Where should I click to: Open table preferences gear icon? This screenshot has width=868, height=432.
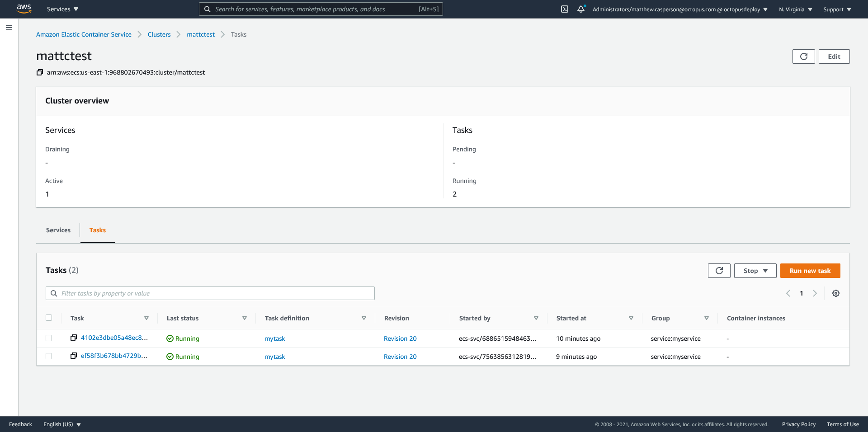836,293
